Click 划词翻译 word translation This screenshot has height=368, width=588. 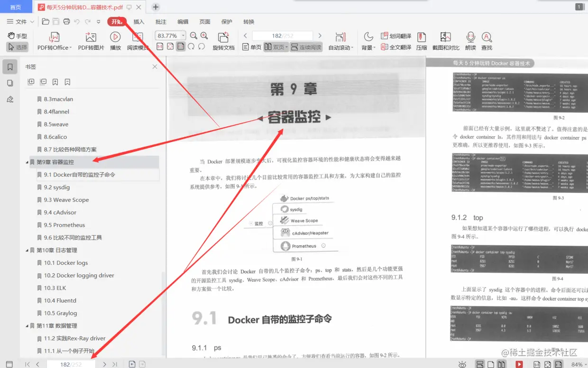pyautogui.click(x=396, y=36)
